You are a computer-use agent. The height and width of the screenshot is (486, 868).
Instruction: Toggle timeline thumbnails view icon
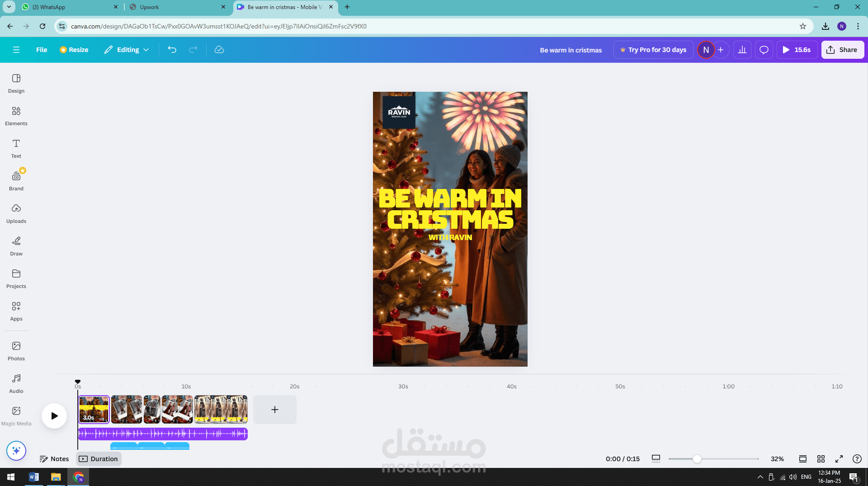656,459
